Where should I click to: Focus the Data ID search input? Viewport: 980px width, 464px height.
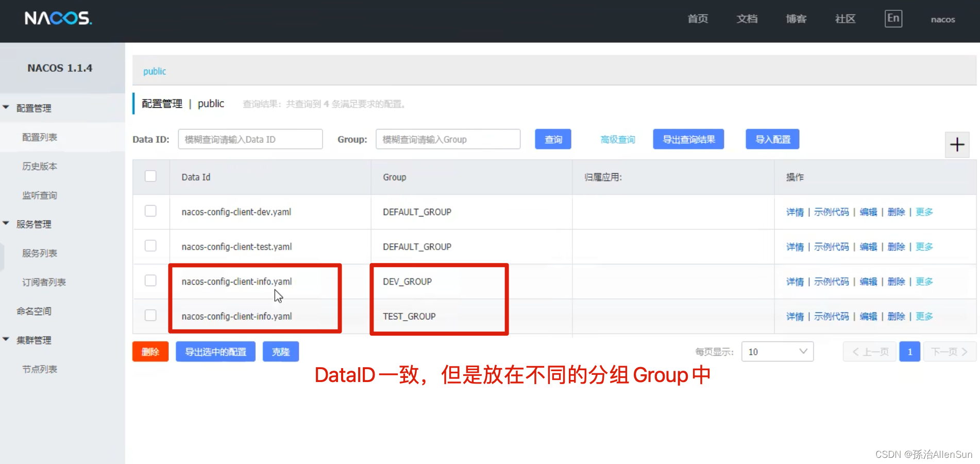pyautogui.click(x=250, y=139)
